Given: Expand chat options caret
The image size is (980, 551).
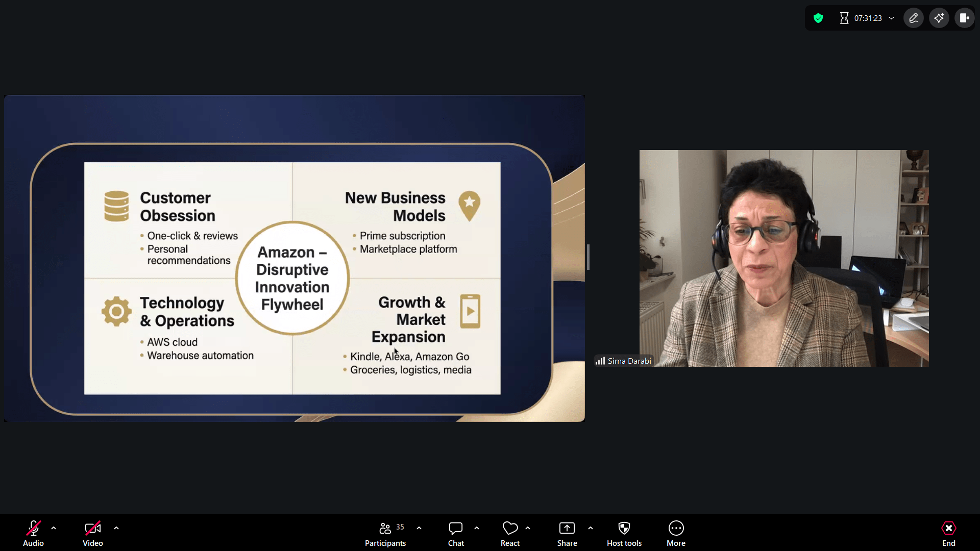Looking at the screenshot, I should (x=477, y=528).
